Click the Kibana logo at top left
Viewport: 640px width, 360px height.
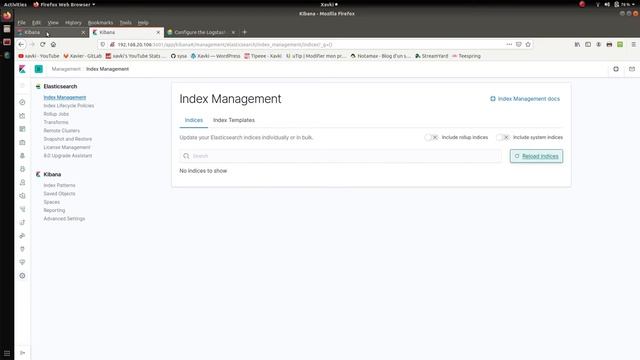(22, 69)
